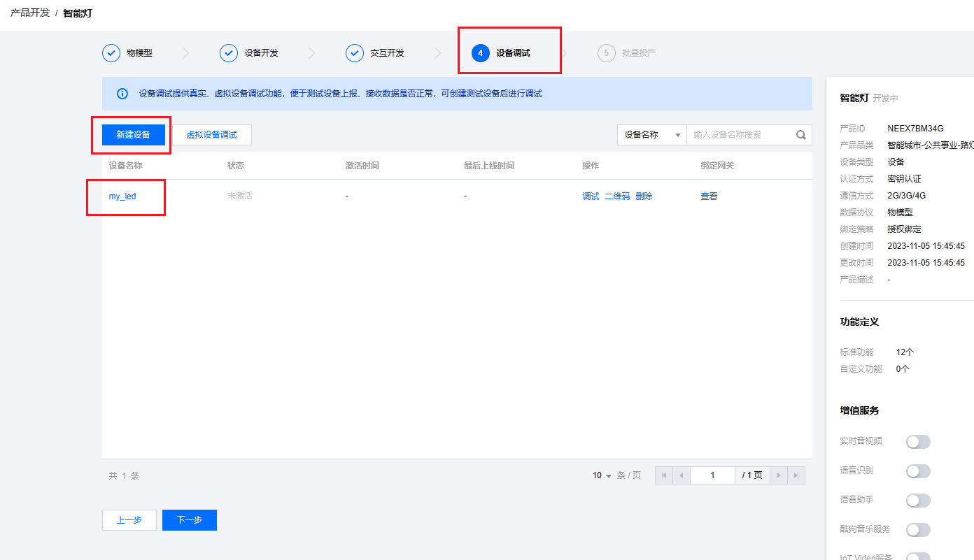Click product ID NEEX7BM34G
Image resolution: width=974 pixels, height=560 pixels.
point(915,129)
